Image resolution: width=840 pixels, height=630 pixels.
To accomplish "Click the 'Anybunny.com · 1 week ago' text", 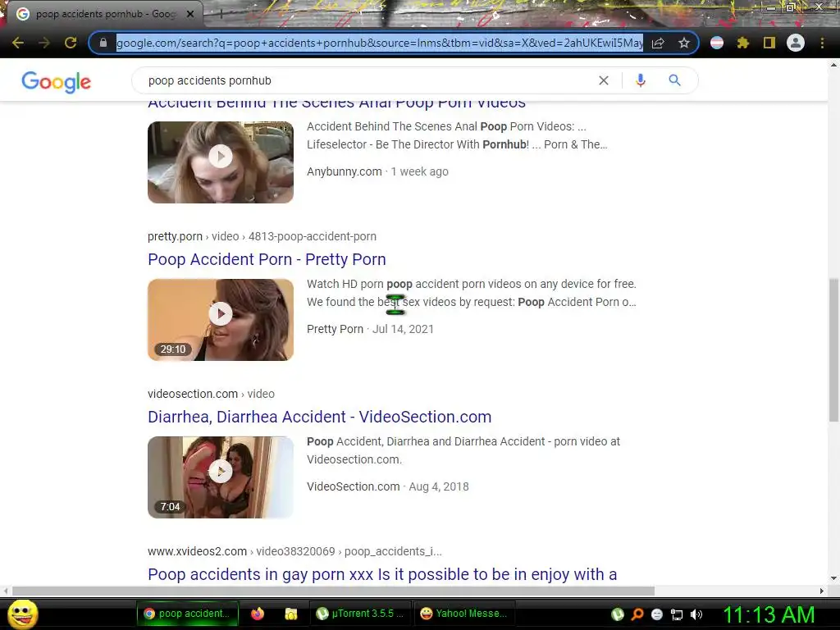I will 377,171.
